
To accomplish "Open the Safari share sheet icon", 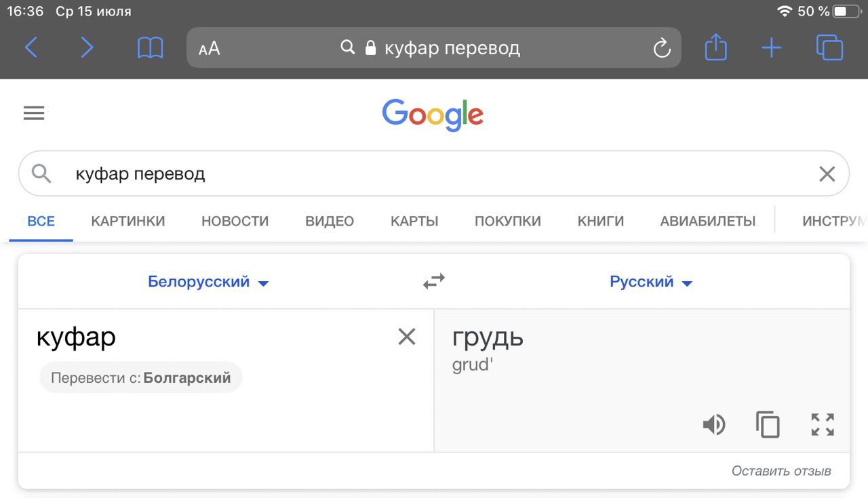I will (715, 47).
